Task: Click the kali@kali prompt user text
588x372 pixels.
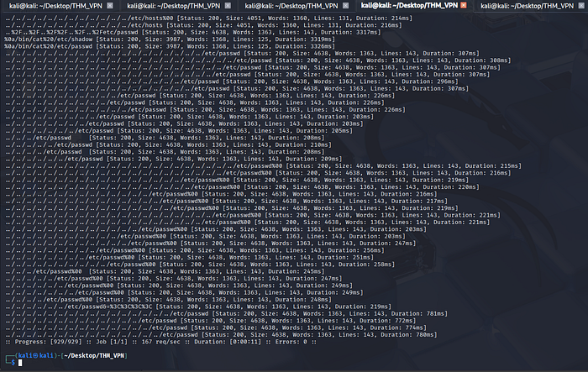Action: coord(36,355)
